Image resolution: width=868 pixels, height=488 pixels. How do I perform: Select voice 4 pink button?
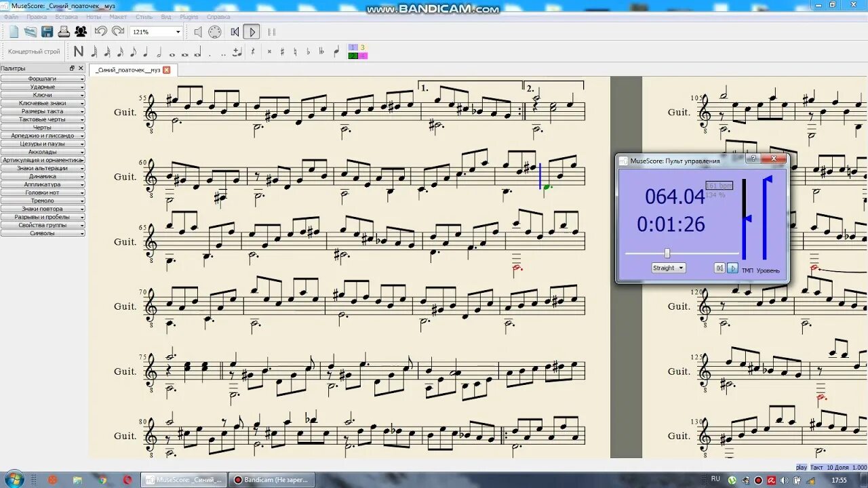(x=363, y=56)
